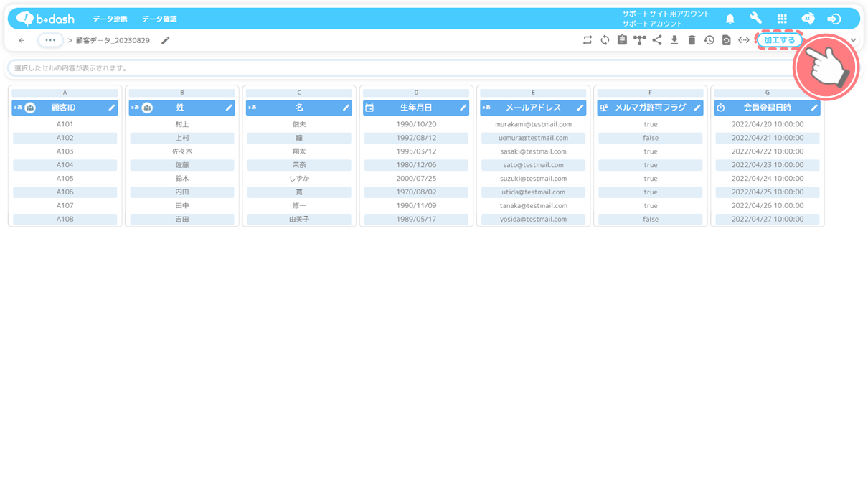
Task: Click the boolean type icon on メルマガ許可フラグ
Action: 603,108
